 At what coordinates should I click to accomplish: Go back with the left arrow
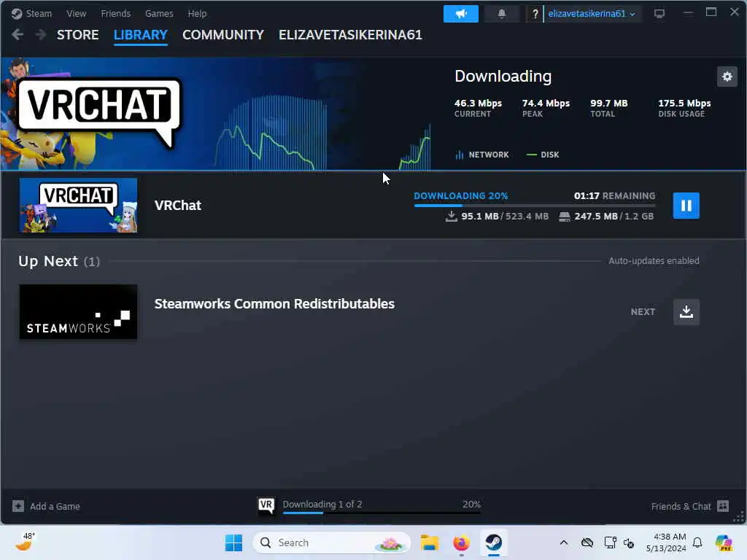coord(18,34)
